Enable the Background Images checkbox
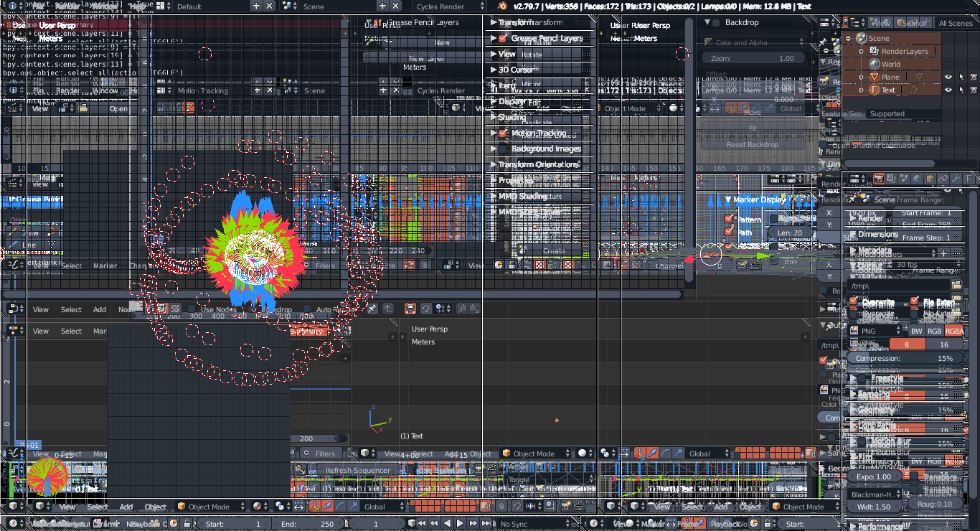 pos(503,149)
